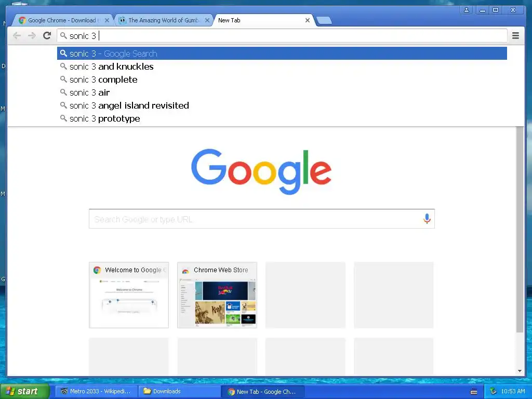This screenshot has width=532, height=399.
Task: Click the browser back arrow
Action: coord(17,36)
